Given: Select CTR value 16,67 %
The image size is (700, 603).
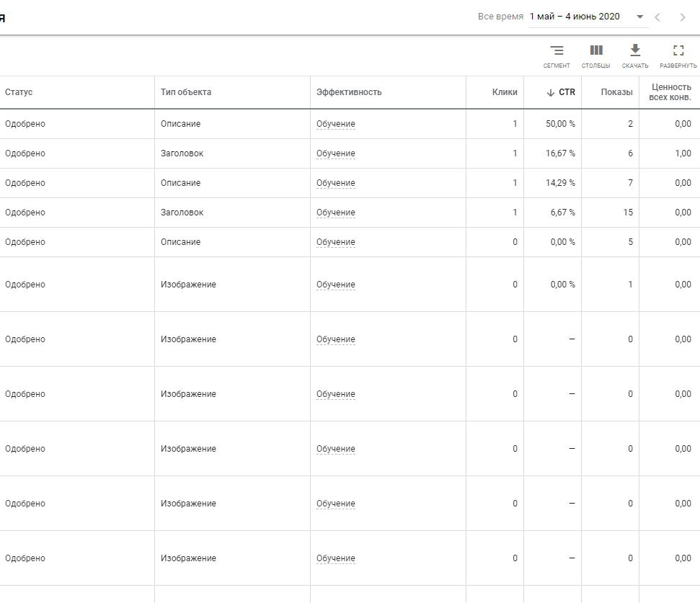Looking at the screenshot, I should tap(560, 153).
